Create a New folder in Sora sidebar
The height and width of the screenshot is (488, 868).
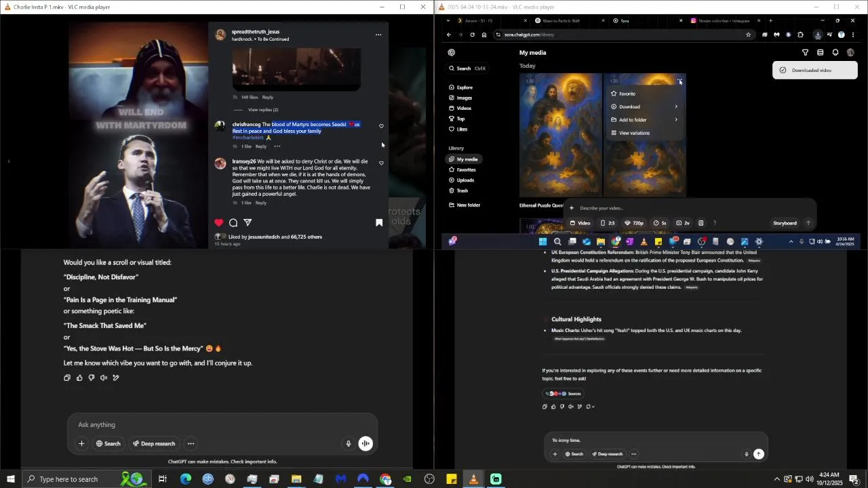coord(464,205)
